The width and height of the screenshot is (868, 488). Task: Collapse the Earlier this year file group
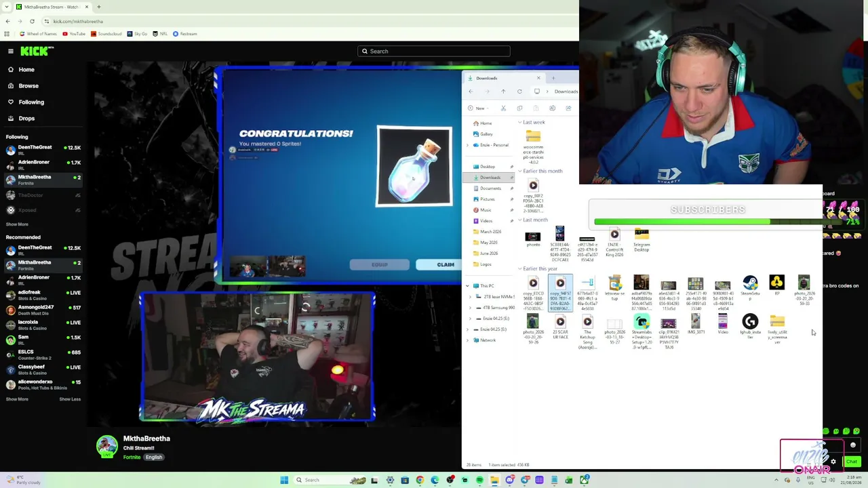[x=519, y=269]
